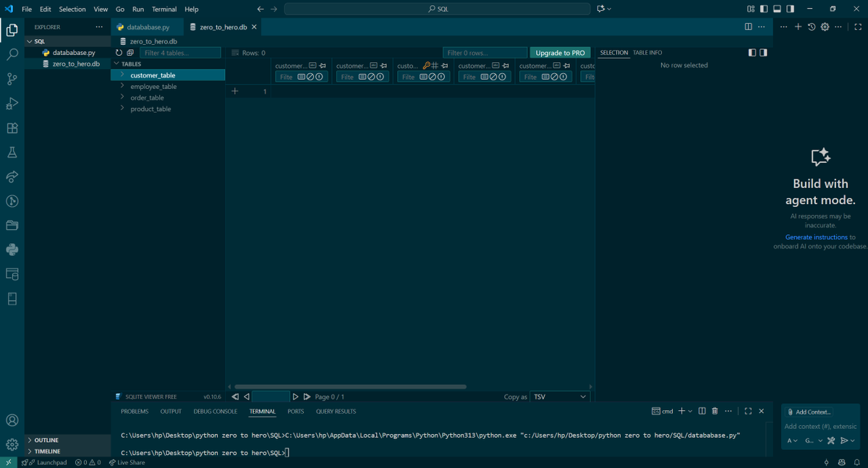
Task: Click the Rows: 0 label
Action: coord(253,53)
